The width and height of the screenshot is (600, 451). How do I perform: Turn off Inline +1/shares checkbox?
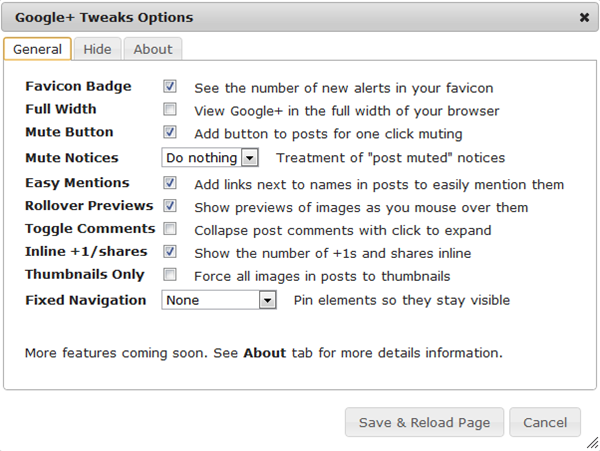pos(170,252)
